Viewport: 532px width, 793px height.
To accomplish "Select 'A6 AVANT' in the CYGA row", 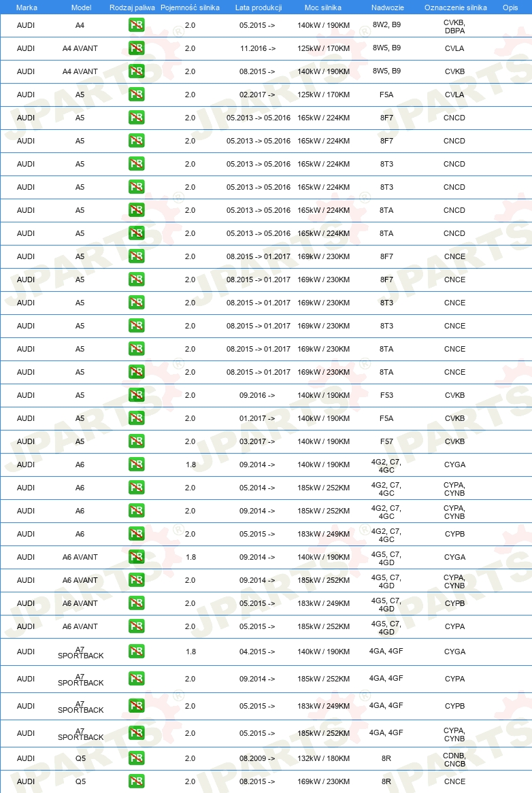I will pos(80,557).
